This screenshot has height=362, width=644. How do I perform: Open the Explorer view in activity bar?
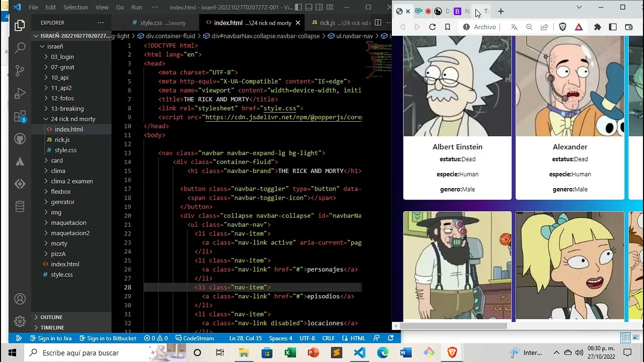click(20, 25)
